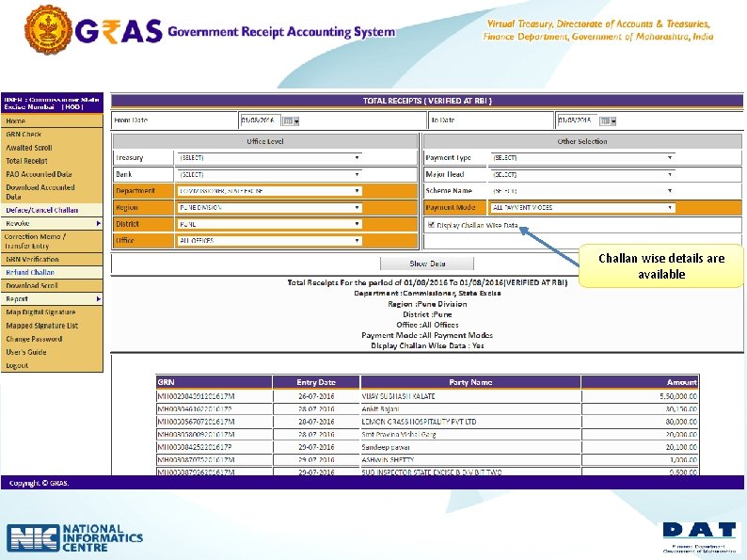
Task: Click party name Sandeep pawar
Action: 386,447
